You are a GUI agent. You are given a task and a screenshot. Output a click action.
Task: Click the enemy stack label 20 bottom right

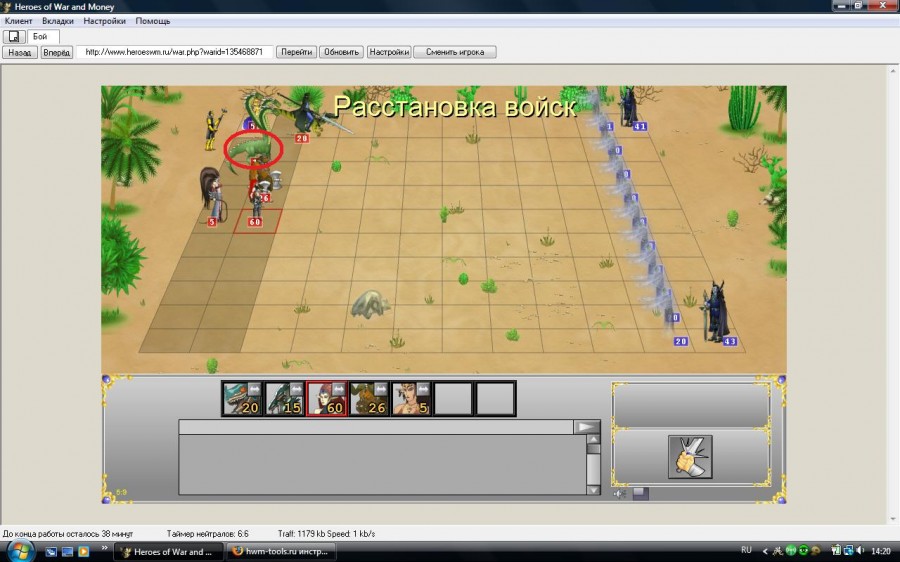tap(681, 342)
